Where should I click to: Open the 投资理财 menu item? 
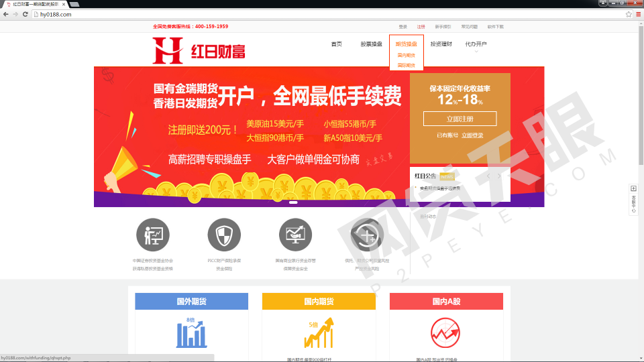(441, 44)
